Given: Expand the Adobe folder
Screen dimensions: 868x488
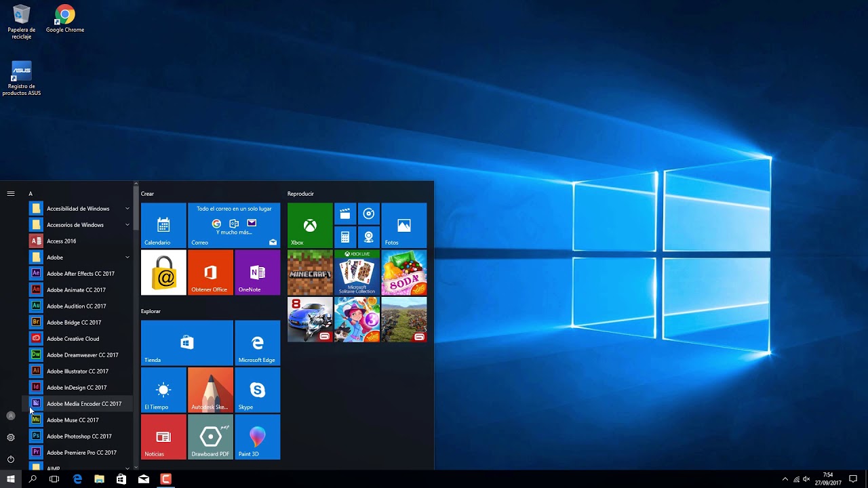Looking at the screenshot, I should point(80,258).
